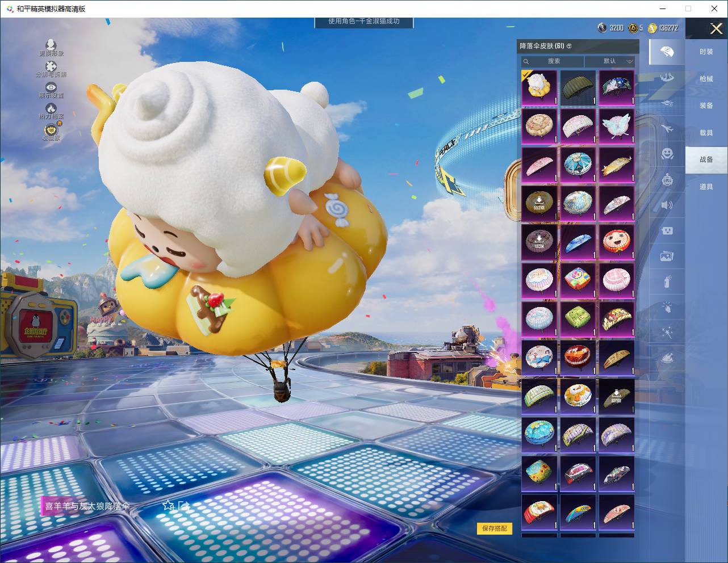The width and height of the screenshot is (728, 563).
Task: Download the brown parachute skin marked 552KB
Action: [x=539, y=203]
